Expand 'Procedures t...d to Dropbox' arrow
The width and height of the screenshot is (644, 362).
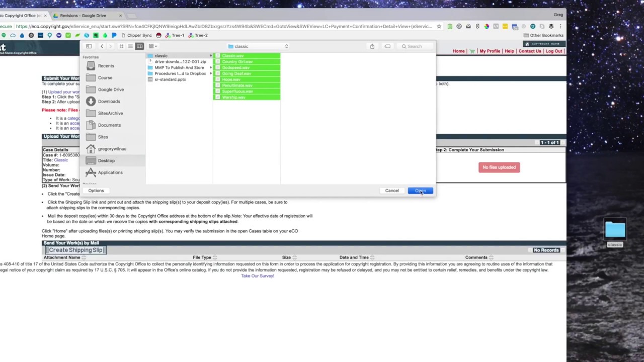[211, 73]
